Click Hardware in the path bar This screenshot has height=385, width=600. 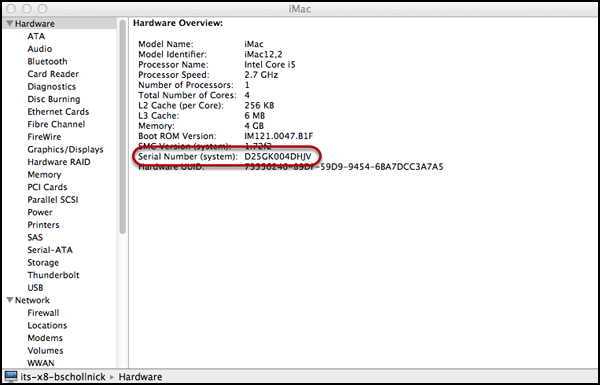(x=140, y=377)
